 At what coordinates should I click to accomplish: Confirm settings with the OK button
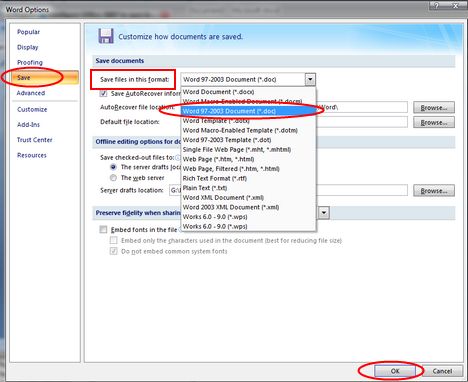point(395,371)
